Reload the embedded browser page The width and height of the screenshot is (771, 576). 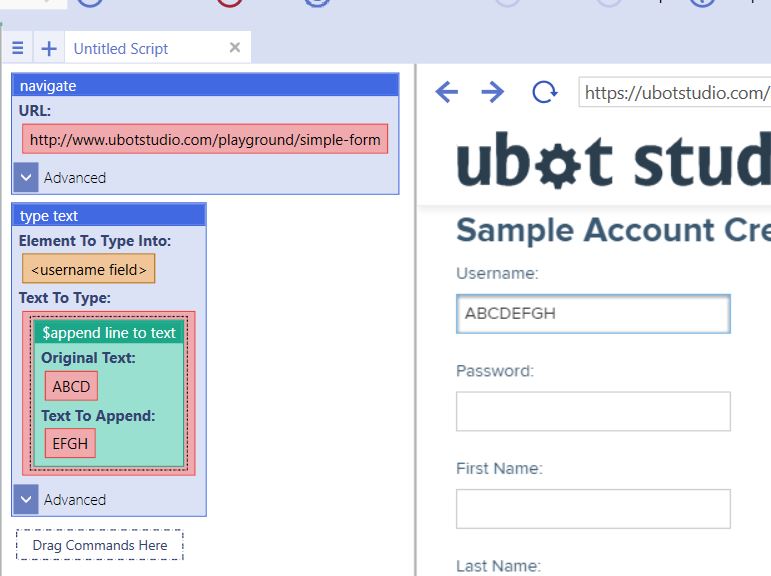(x=544, y=92)
